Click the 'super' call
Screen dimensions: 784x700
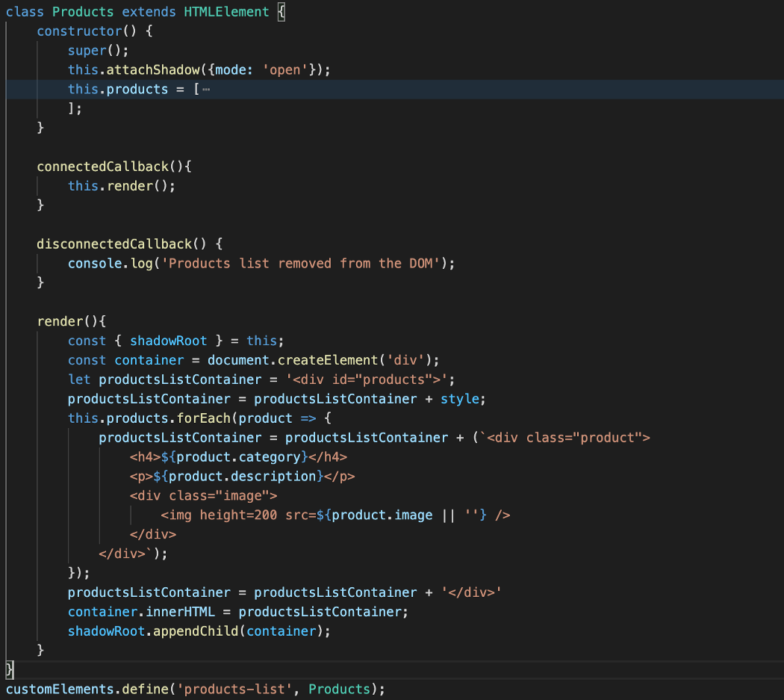click(x=87, y=51)
